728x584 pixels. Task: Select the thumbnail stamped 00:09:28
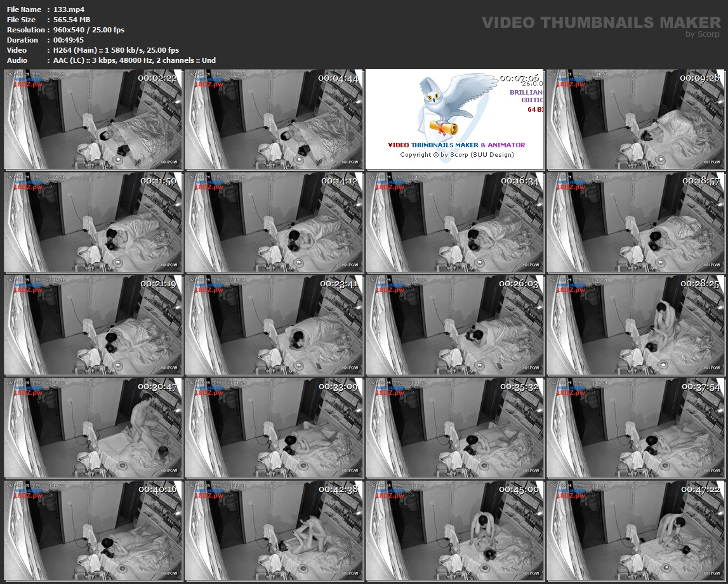click(x=635, y=119)
